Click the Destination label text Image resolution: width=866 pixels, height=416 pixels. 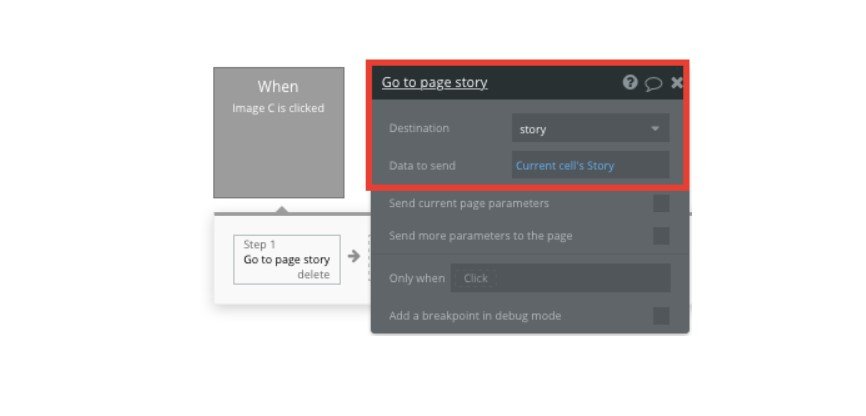[419, 128]
